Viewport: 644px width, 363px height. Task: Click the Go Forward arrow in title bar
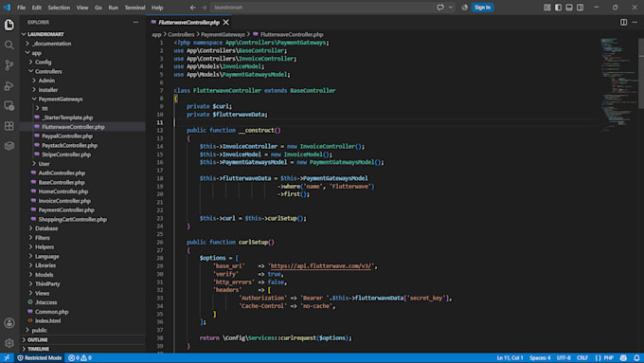coord(204,8)
